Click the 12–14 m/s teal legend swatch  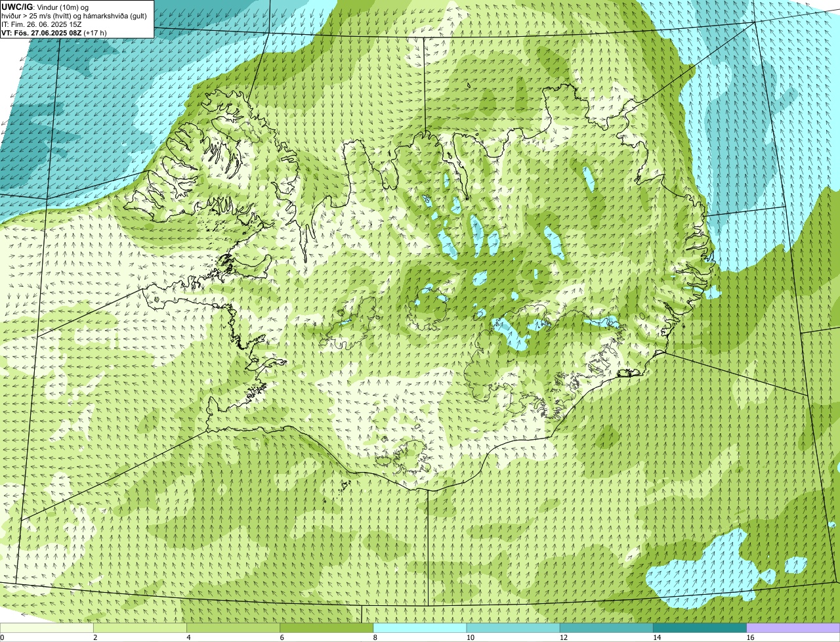606,628
